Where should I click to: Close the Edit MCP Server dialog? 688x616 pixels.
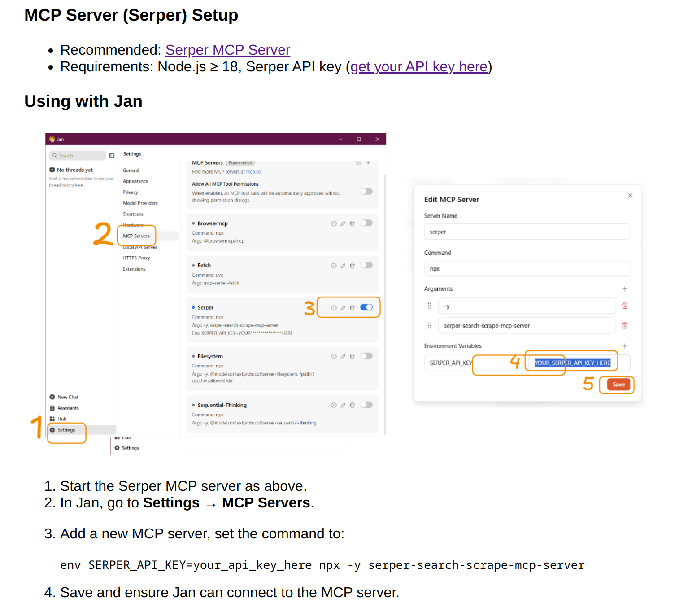(x=630, y=195)
